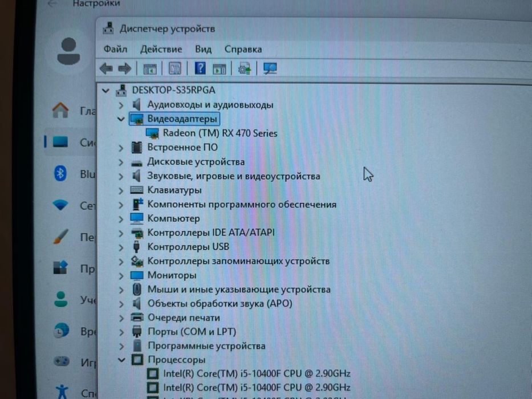532x399 pixels.
Task: Select first Intel Core i5-10400F CPU entry
Action: (x=257, y=373)
